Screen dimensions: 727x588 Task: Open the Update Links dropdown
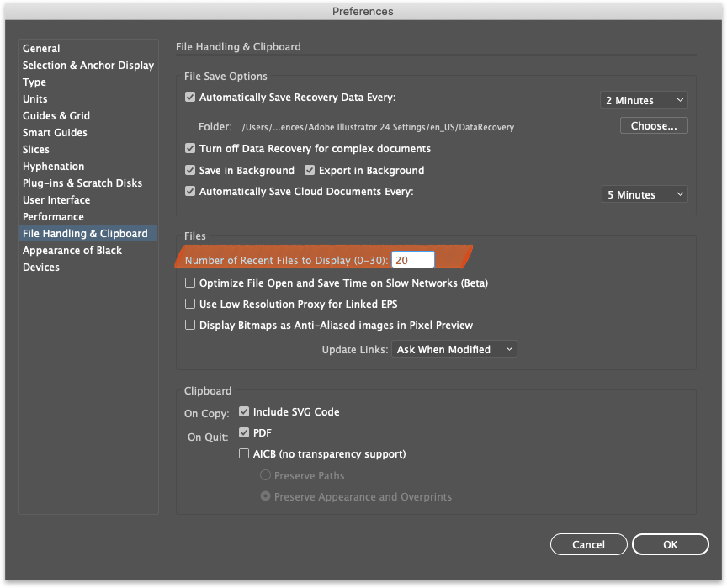(454, 348)
